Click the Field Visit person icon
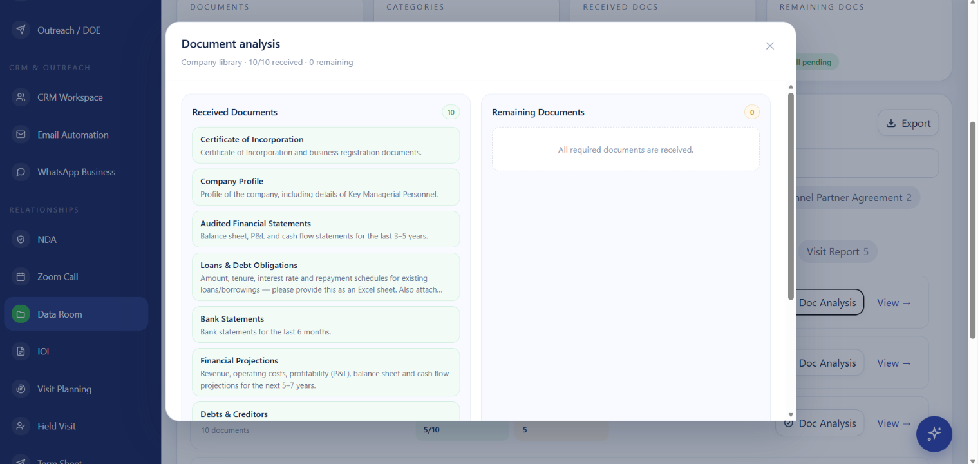The image size is (980, 464). tap(21, 426)
